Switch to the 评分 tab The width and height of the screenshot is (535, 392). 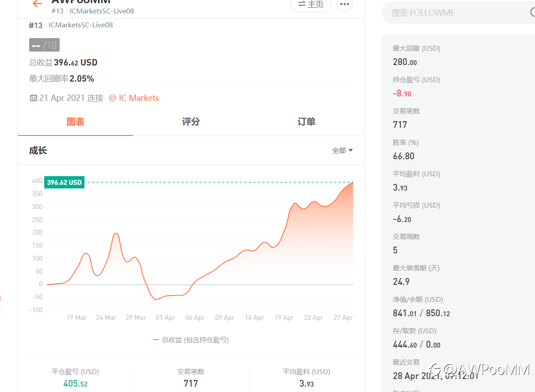191,122
